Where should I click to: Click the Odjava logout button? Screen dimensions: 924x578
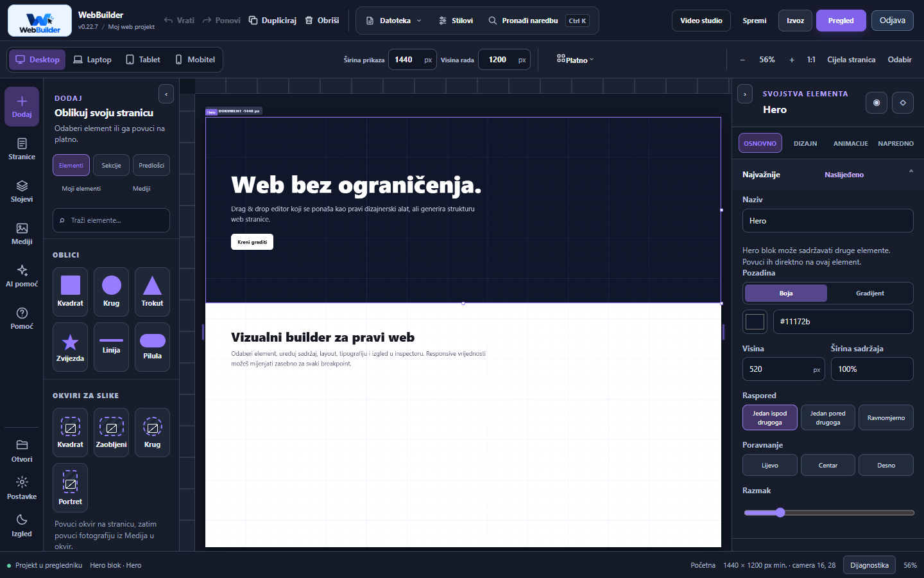click(x=893, y=21)
